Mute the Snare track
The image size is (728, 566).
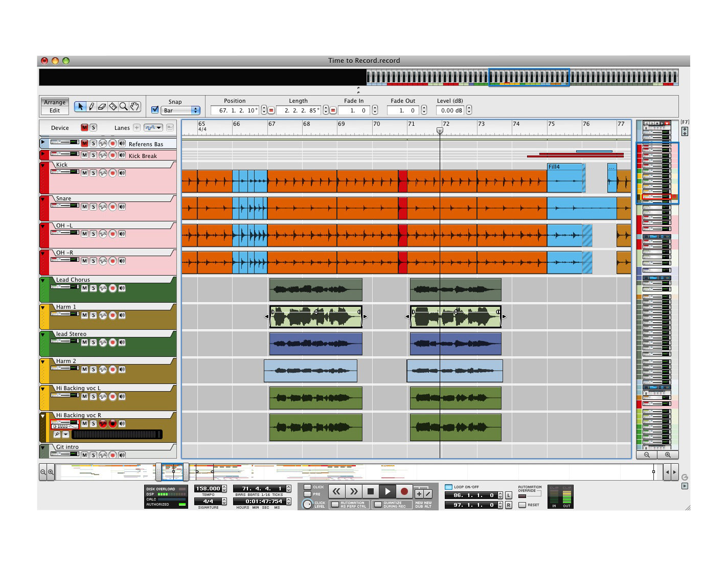[84, 207]
